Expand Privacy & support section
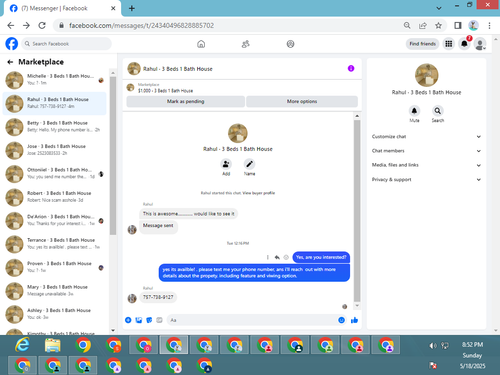Viewport: 500px width, 375px height. (x=426, y=179)
